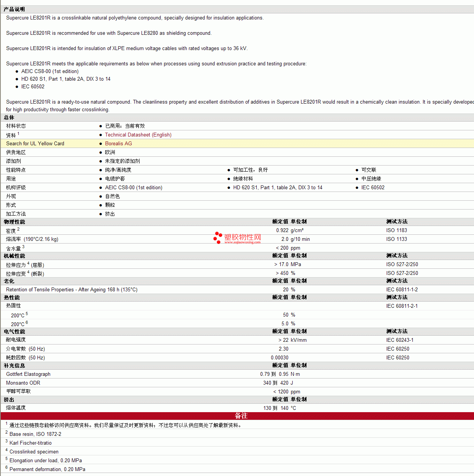The height and width of the screenshot is (476, 474).
Task: Select the 挤出 processing method value
Action: [110, 214]
